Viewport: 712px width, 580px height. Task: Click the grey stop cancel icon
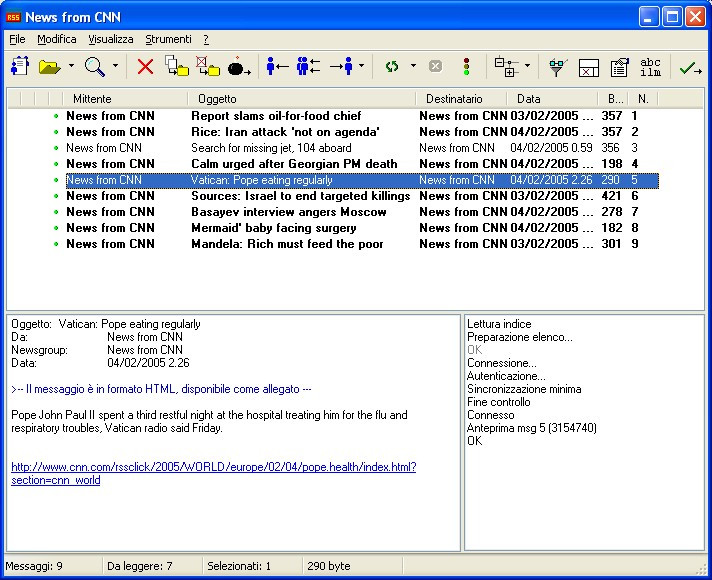(435, 67)
